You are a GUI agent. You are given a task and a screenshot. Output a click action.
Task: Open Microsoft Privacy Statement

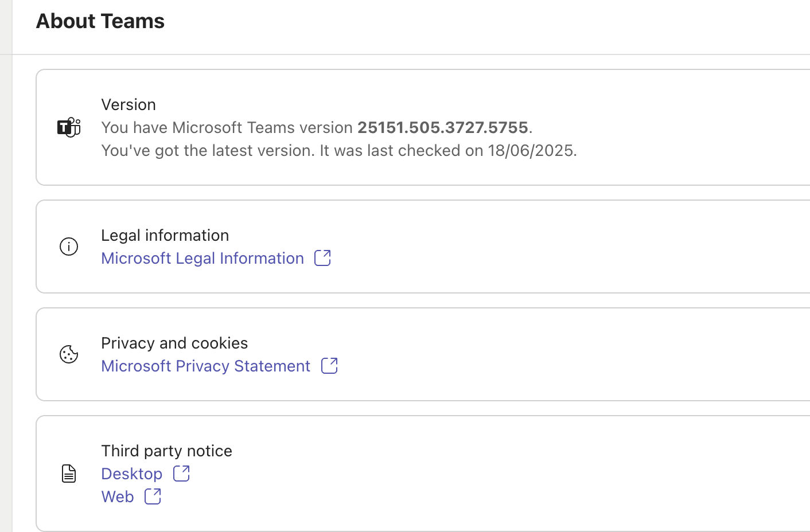205,366
